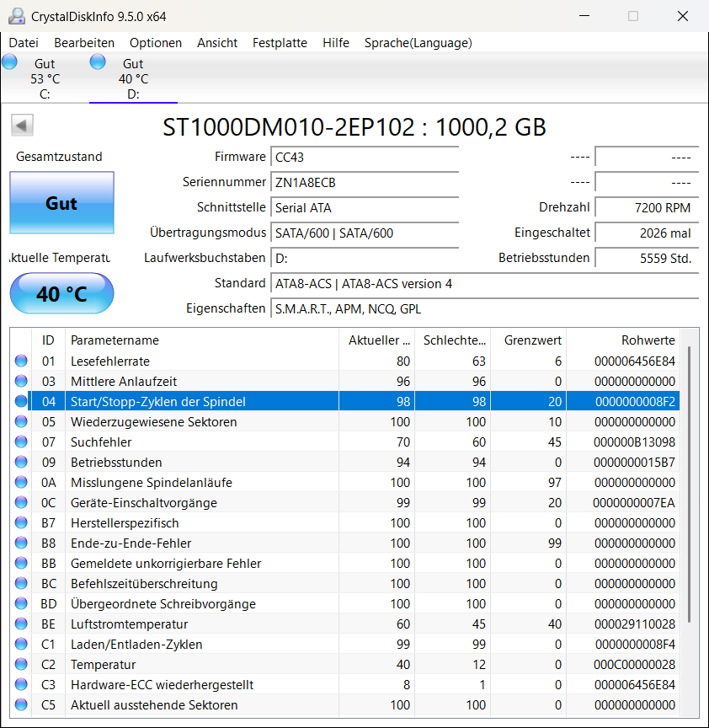Click status orb of Lesefehlerrate row
709x728 pixels.
pos(21,361)
